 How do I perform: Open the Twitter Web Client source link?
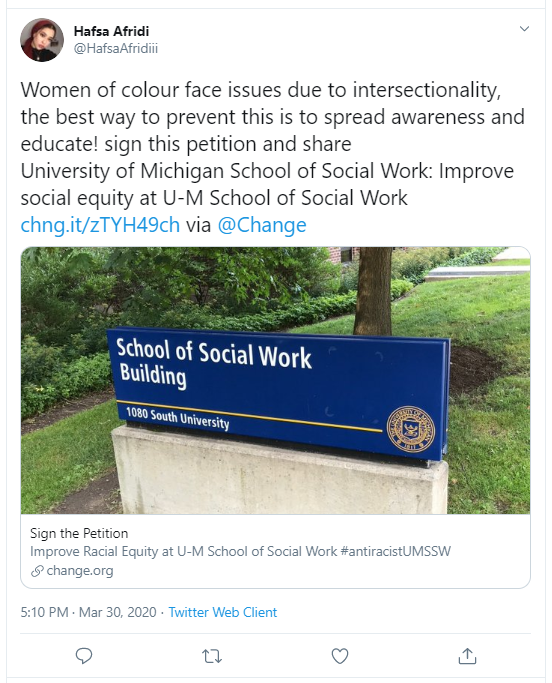(223, 612)
